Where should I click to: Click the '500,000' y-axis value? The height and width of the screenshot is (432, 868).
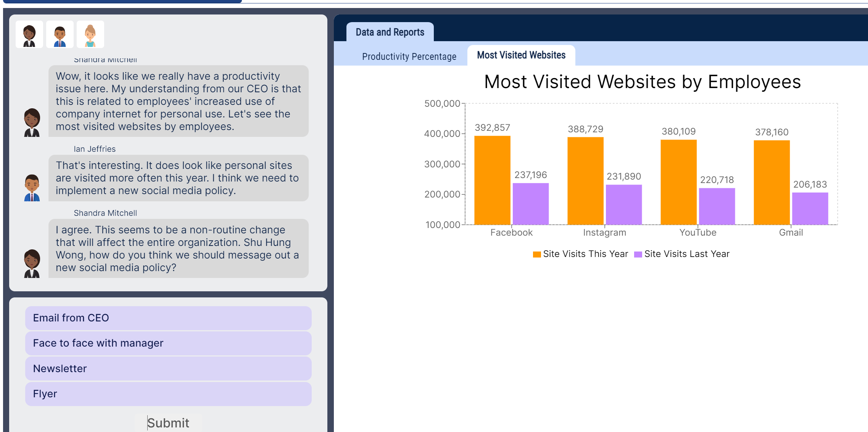point(442,104)
